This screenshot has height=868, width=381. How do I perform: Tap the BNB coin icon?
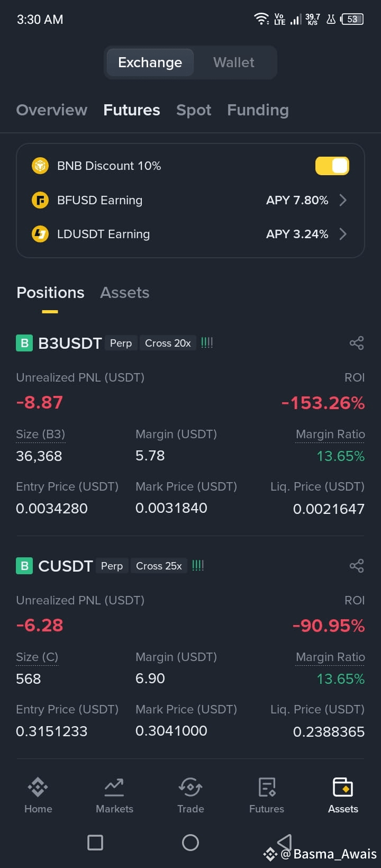[x=40, y=166]
